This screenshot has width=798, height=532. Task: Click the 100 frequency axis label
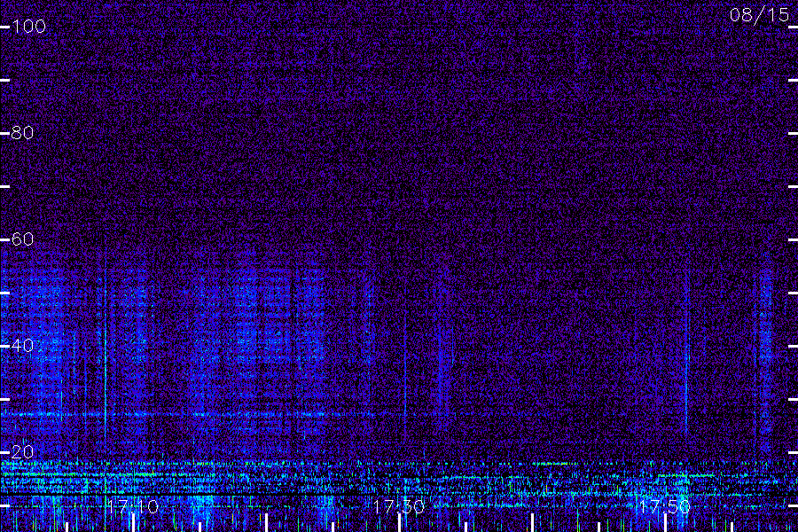[29, 27]
